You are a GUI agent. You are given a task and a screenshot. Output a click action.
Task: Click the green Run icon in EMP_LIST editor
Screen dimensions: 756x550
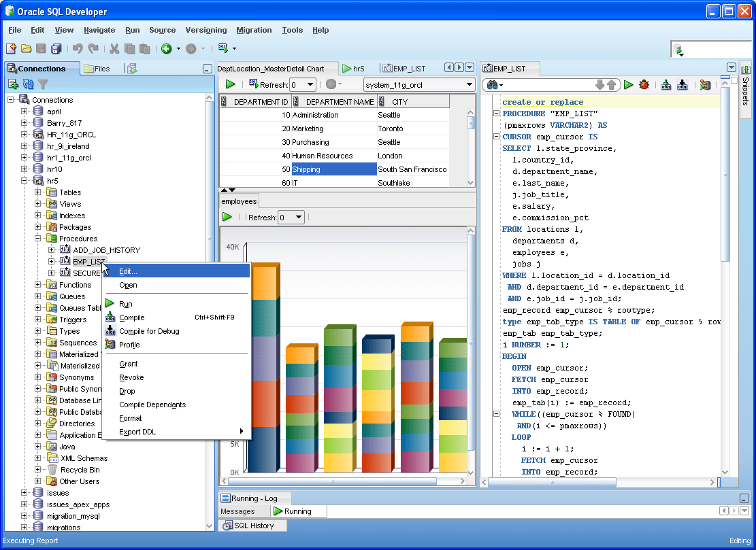[x=628, y=85]
